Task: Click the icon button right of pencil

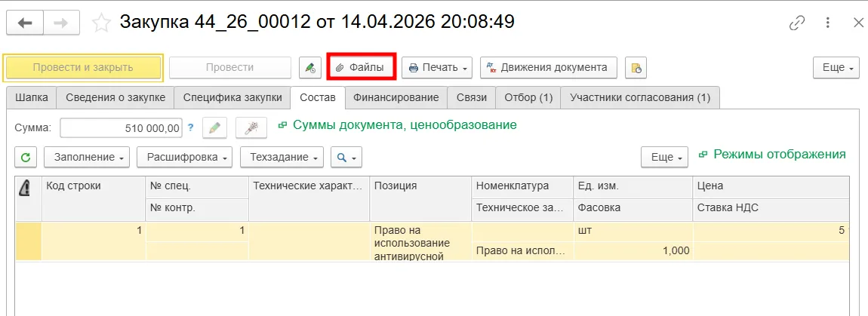Action: pos(251,128)
